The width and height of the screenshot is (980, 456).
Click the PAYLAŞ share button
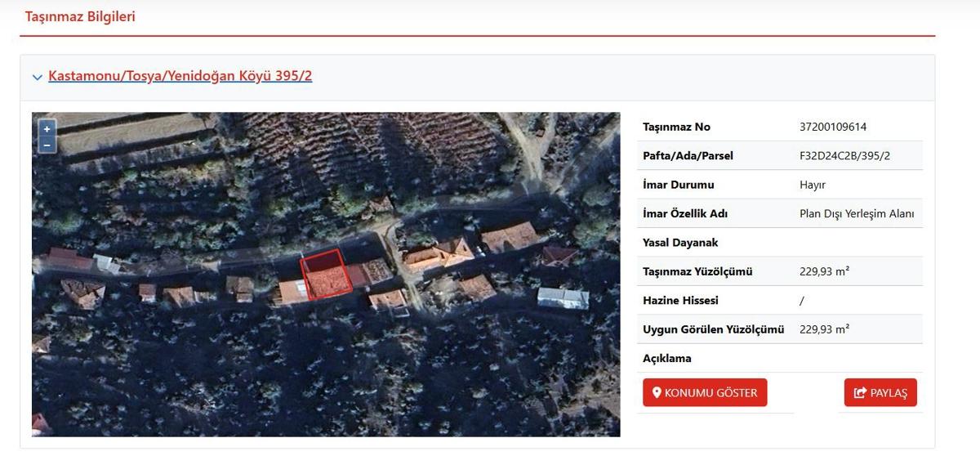click(880, 392)
